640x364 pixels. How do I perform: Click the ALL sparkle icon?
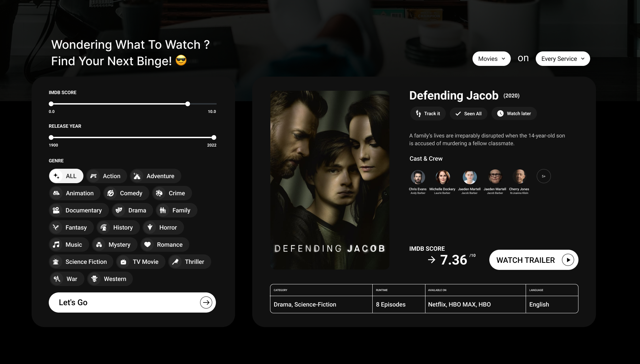tap(56, 176)
